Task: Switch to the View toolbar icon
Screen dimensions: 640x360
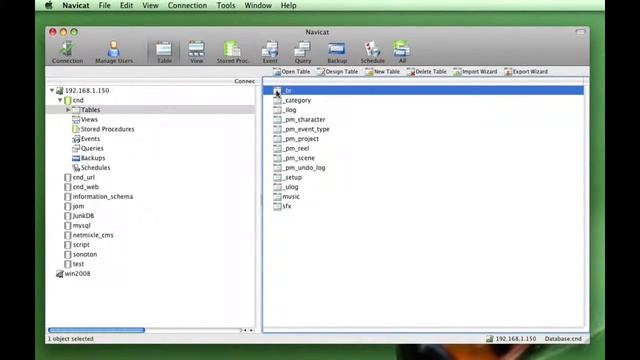Action: [196, 52]
